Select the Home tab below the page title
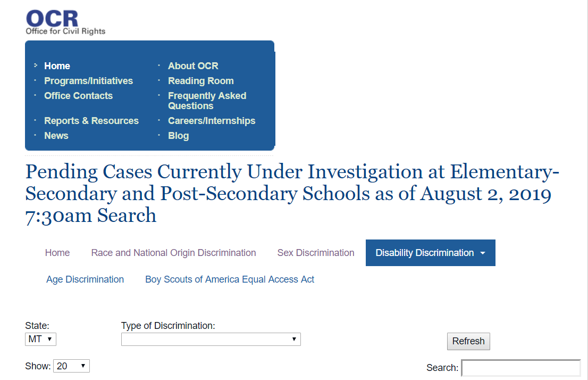588x380 pixels. tap(57, 253)
